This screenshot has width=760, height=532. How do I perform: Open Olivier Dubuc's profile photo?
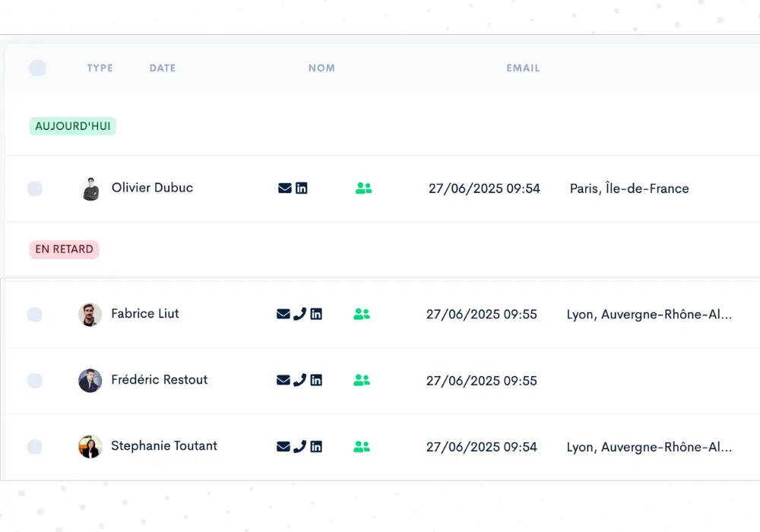point(90,189)
